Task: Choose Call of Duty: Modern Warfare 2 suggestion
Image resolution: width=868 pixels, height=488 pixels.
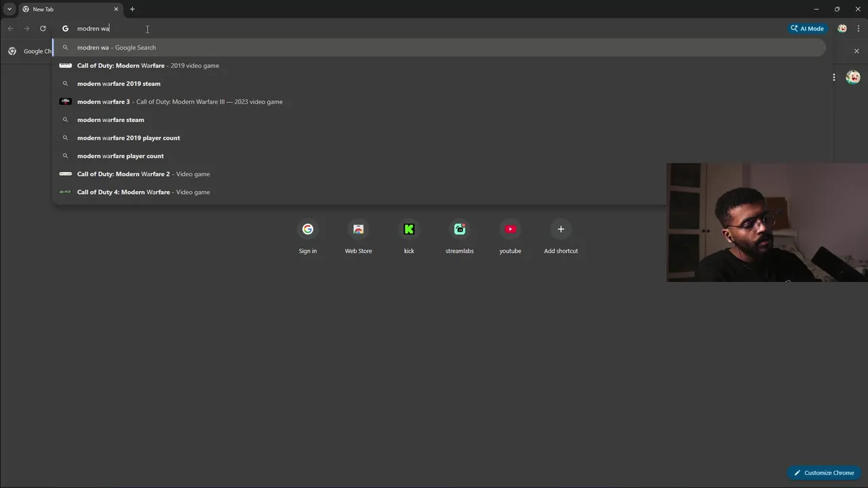Action: click(x=359, y=174)
